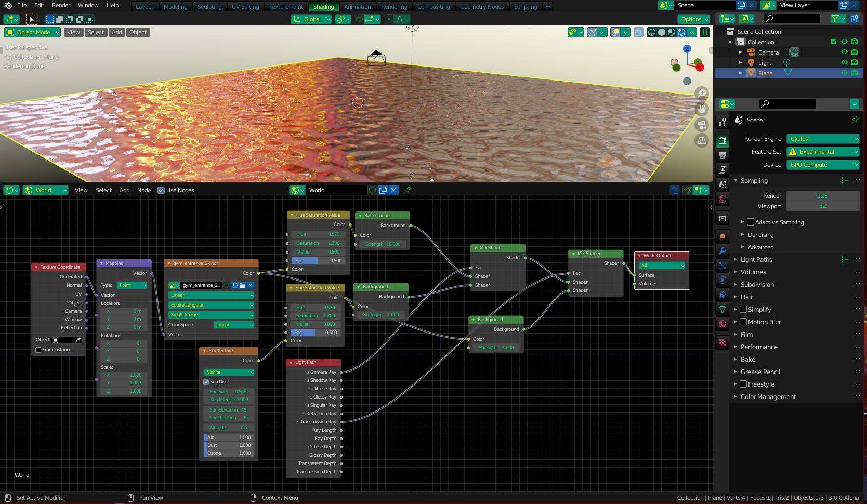Open the Object properties tab
The height and width of the screenshot is (504, 867).
[722, 236]
